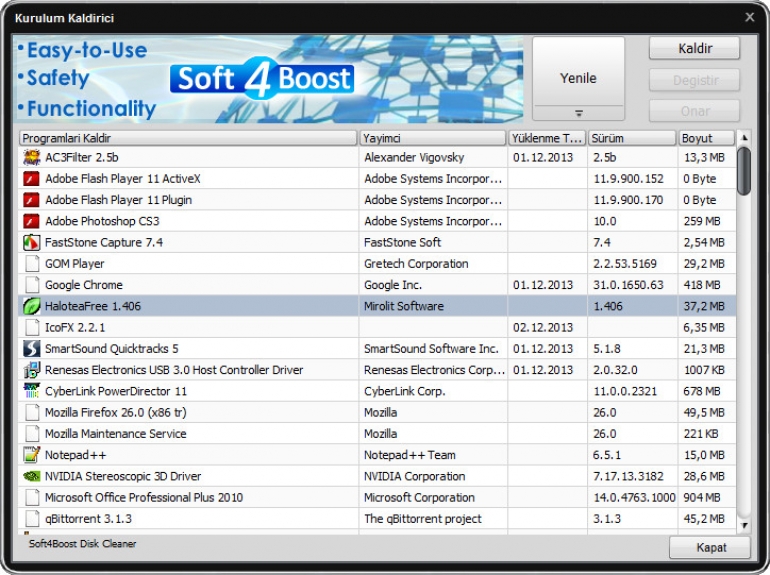The height and width of the screenshot is (575, 770).
Task: Click the Google Chrome file icon
Action: [x=32, y=285]
